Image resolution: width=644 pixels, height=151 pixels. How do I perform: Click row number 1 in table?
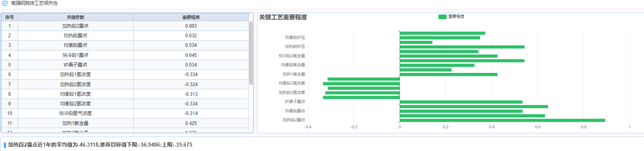10,26
